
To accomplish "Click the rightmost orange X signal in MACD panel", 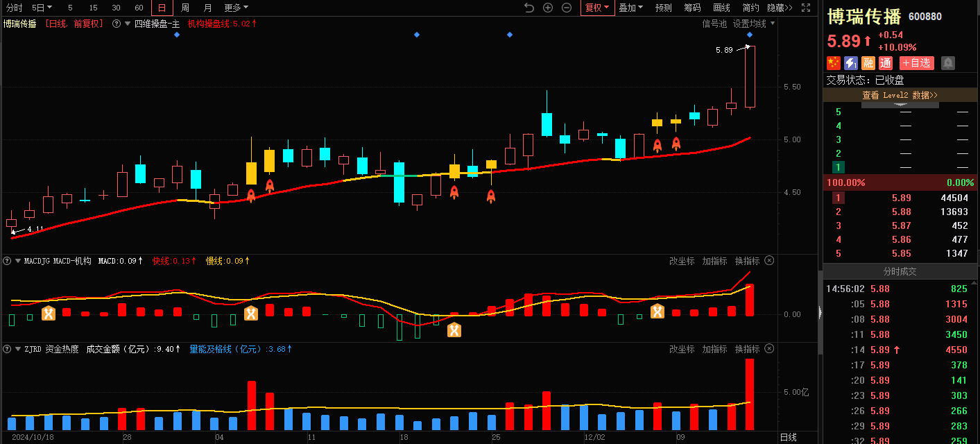I will tap(657, 311).
